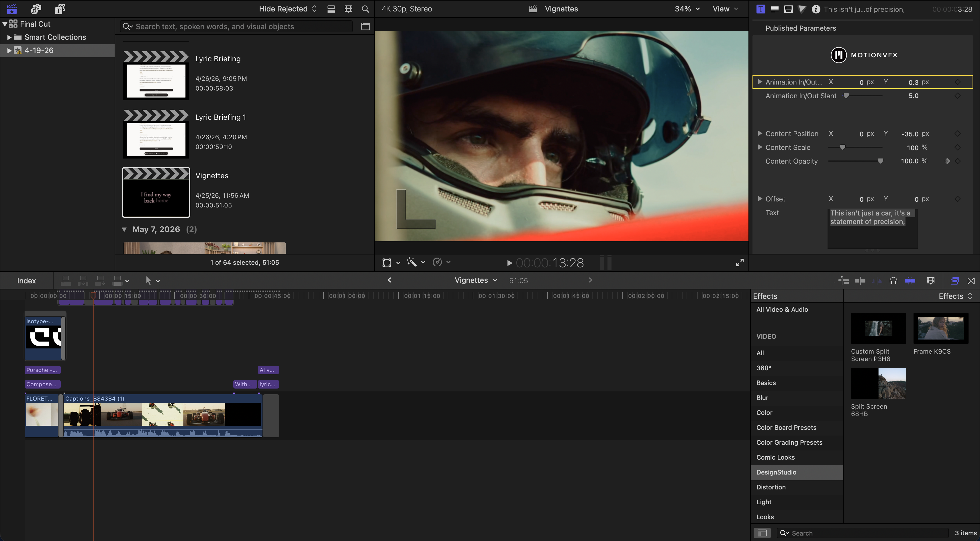Show the Libraries sidebar

click(x=12, y=9)
